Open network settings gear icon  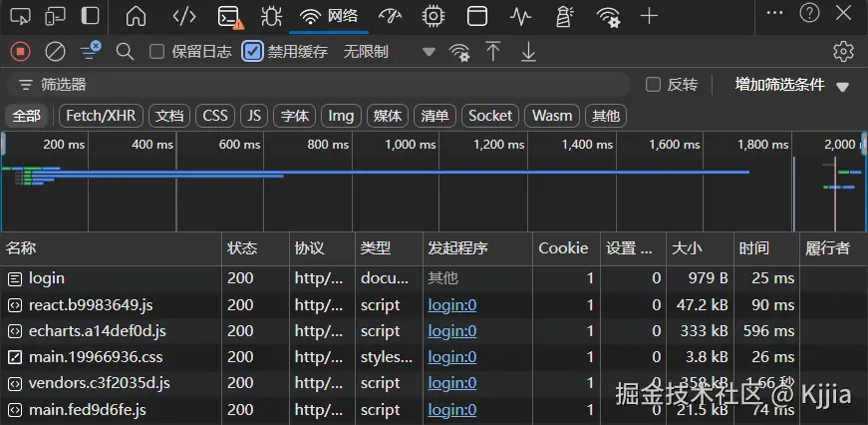[843, 52]
